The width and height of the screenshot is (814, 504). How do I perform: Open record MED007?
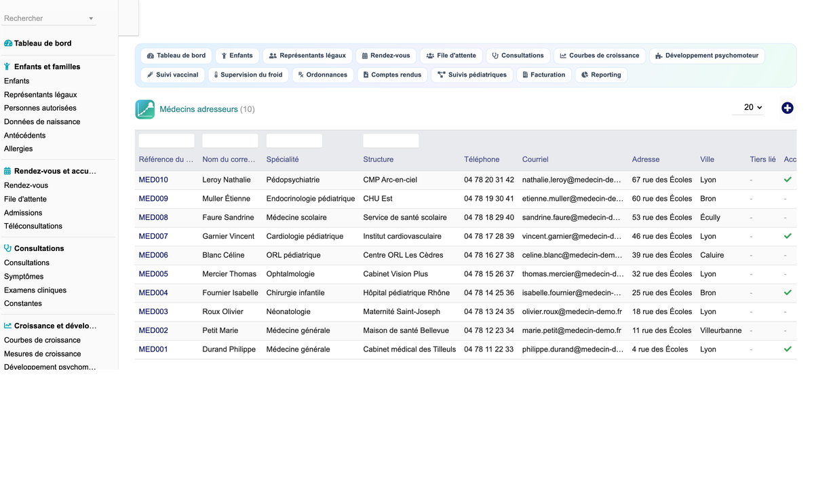153,236
